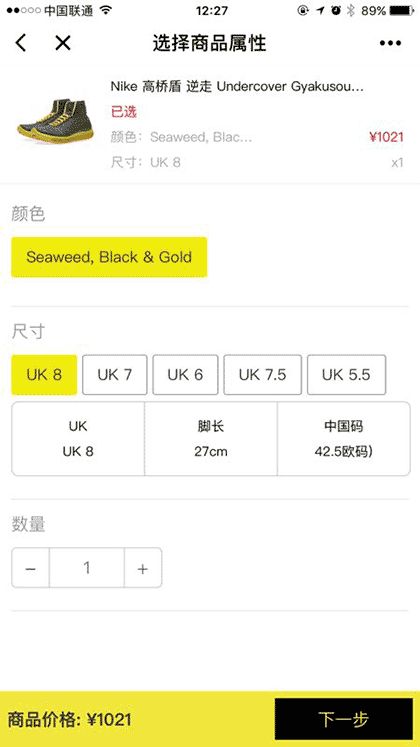Select size UK 8
The height and width of the screenshot is (747, 420).
pos(44,374)
